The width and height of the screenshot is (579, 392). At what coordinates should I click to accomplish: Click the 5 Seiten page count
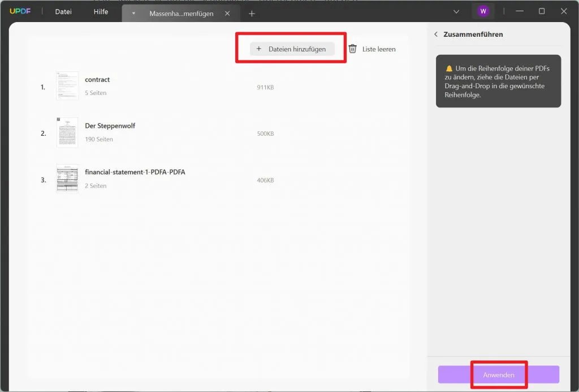coord(96,93)
